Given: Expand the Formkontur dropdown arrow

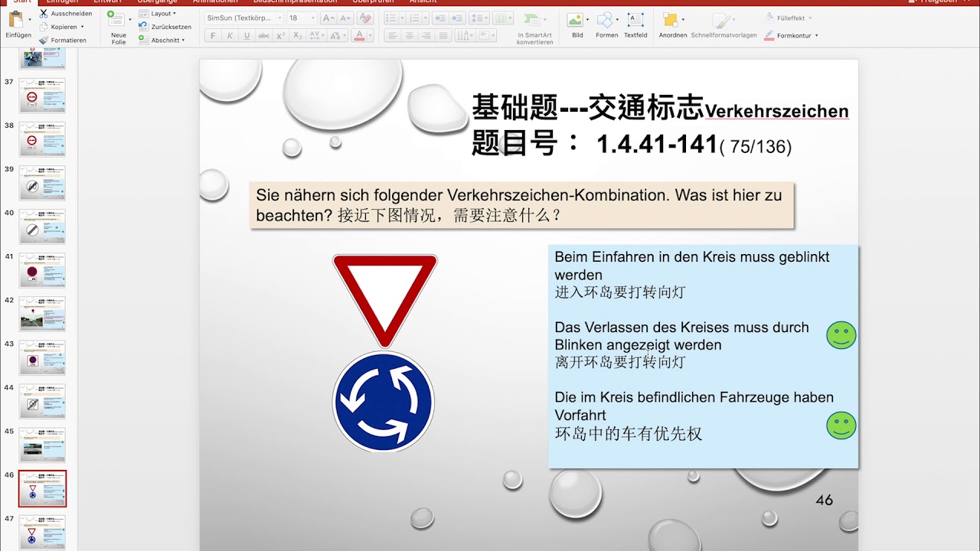Looking at the screenshot, I should click(x=817, y=35).
